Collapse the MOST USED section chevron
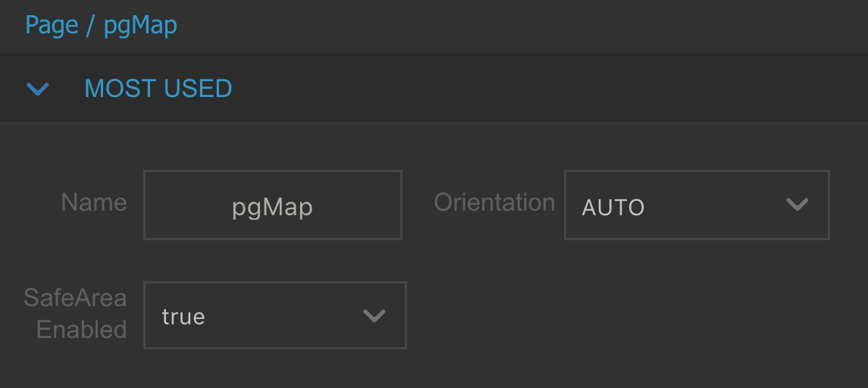This screenshot has width=868, height=388. 38,89
